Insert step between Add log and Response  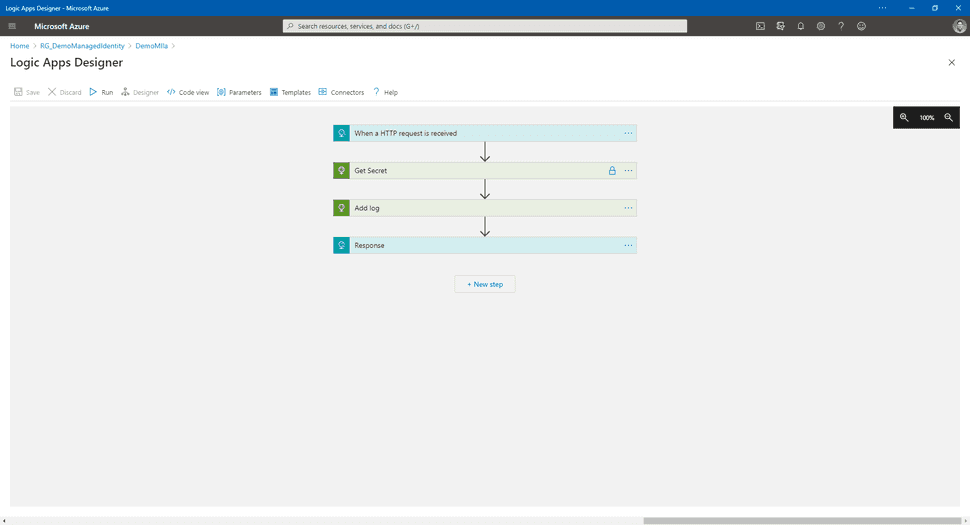point(485,226)
